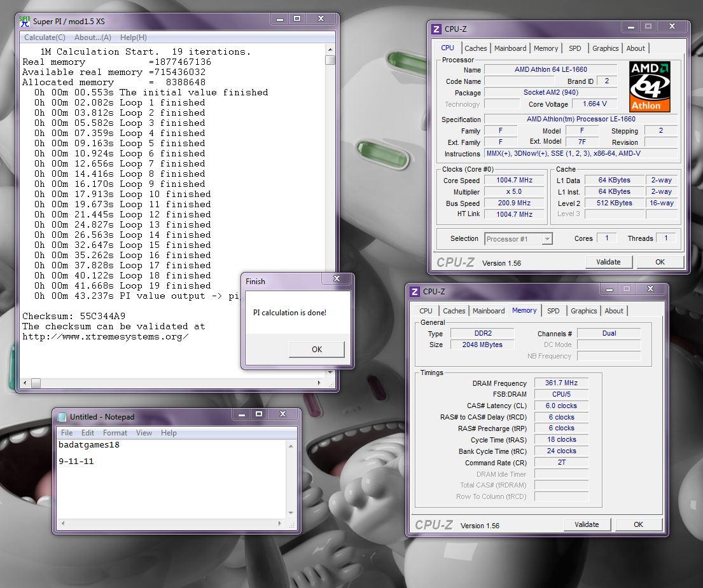This screenshot has width=703, height=588.
Task: Click the DRAM Frequency value 361.7 MHz
Action: tap(561, 383)
